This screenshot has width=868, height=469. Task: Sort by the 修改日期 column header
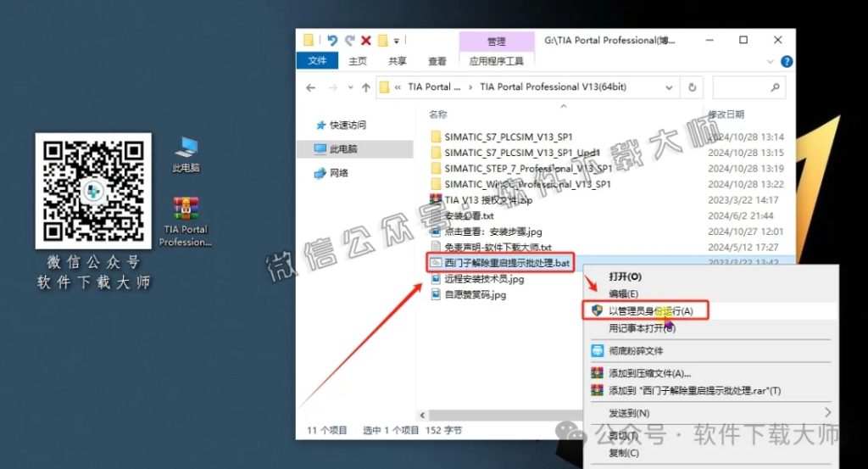[x=726, y=114]
